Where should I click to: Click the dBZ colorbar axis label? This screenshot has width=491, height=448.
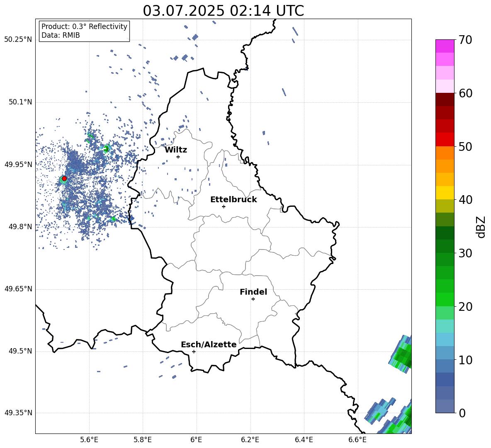click(x=481, y=227)
